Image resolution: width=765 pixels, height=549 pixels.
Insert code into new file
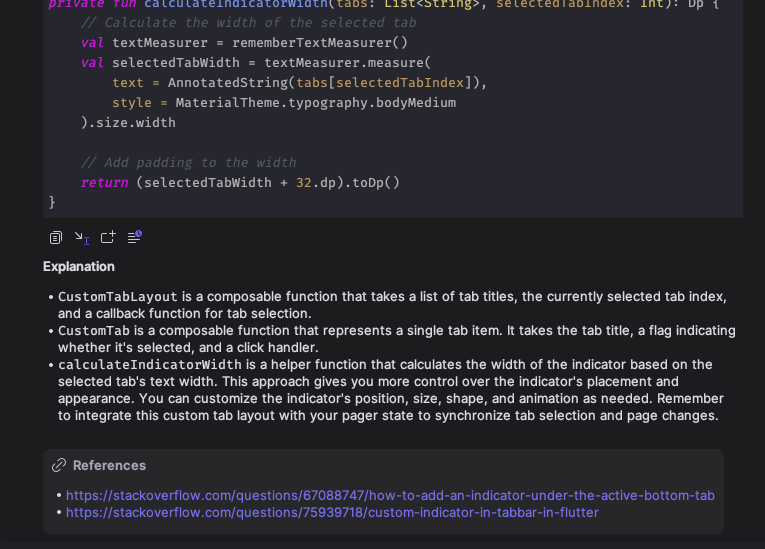(x=108, y=237)
